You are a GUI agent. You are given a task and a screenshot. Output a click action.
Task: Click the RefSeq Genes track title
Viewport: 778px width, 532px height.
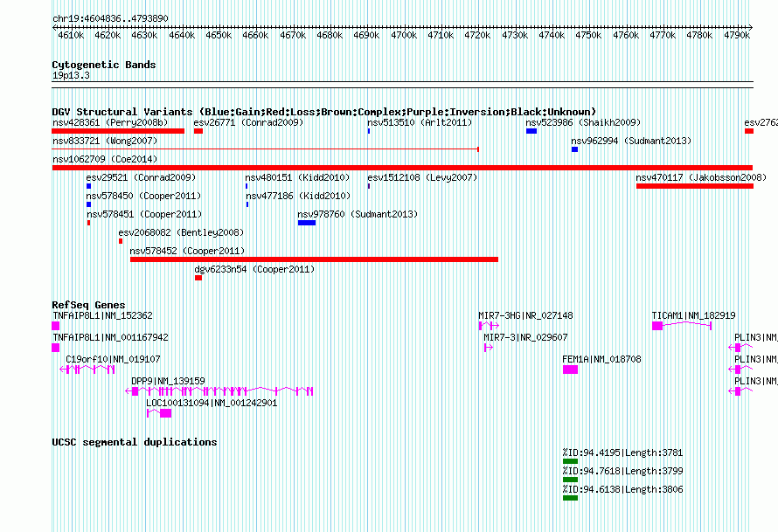[x=88, y=305]
